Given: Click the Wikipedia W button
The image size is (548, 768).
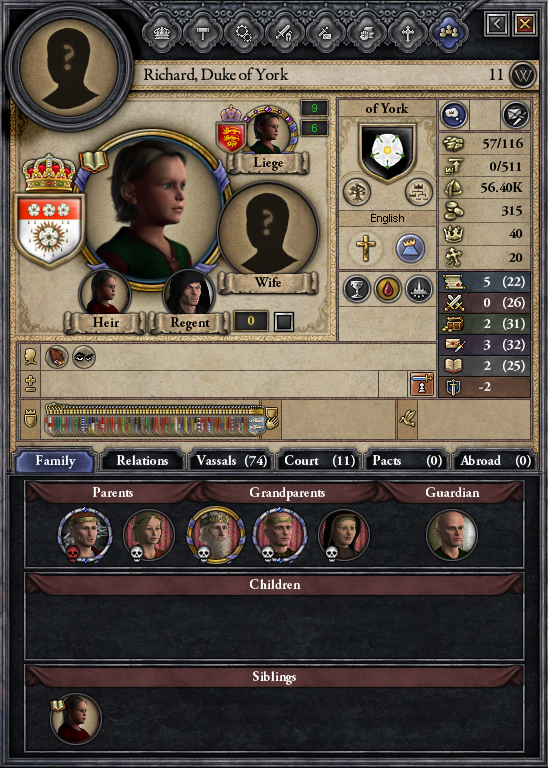Looking at the screenshot, I should pos(523,75).
